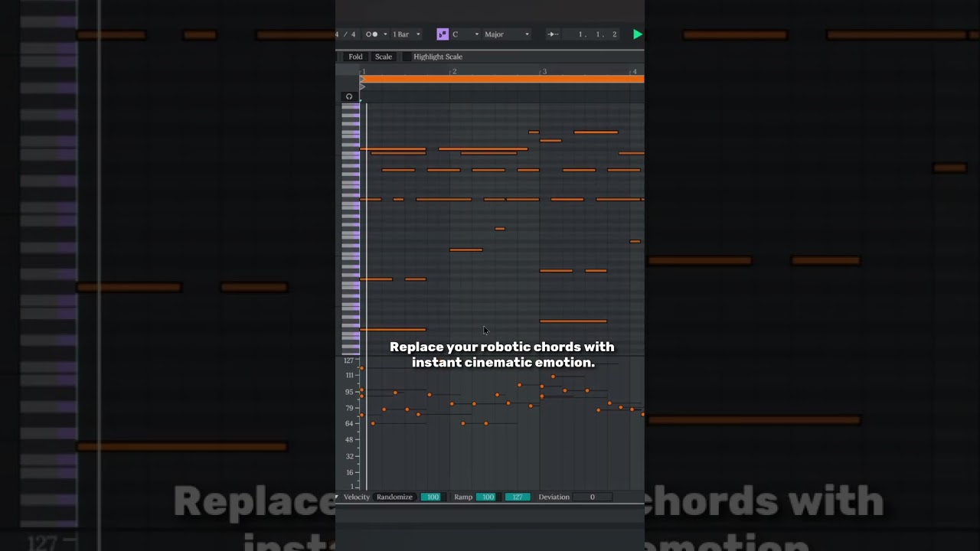980x551 pixels.
Task: Open the 1 Bar quantization dropdown
Action: coord(406,34)
